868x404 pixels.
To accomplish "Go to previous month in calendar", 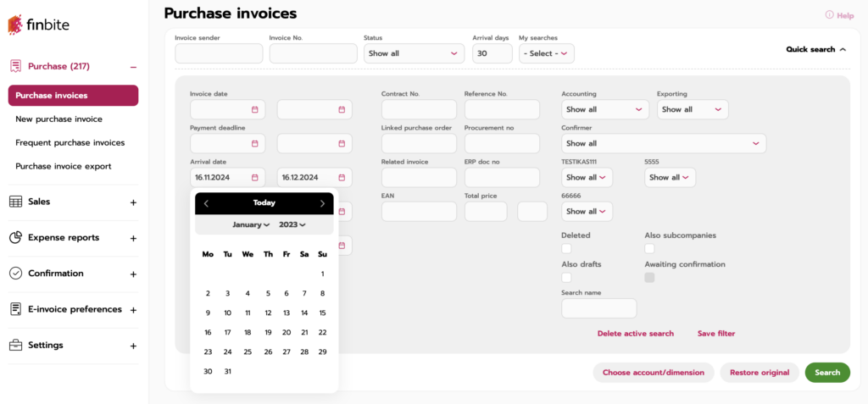I will pyautogui.click(x=206, y=203).
